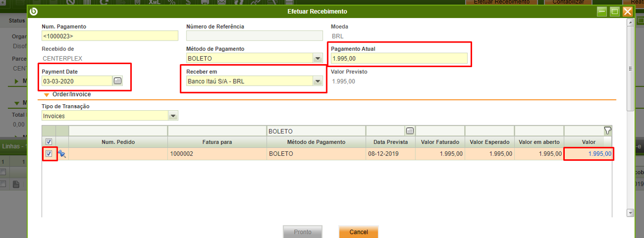Click the Pagamento Atual amount field
Image resolution: width=644 pixels, height=238 pixels.
[x=398, y=59]
